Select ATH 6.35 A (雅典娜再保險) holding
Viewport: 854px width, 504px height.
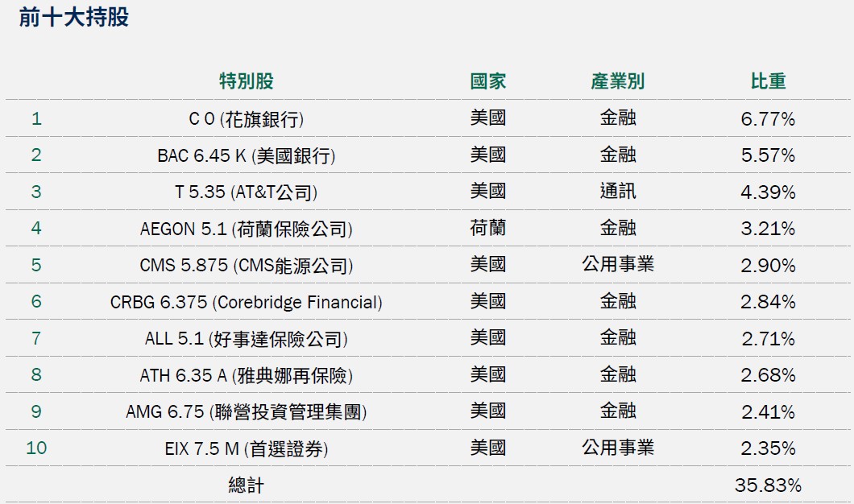click(x=246, y=376)
